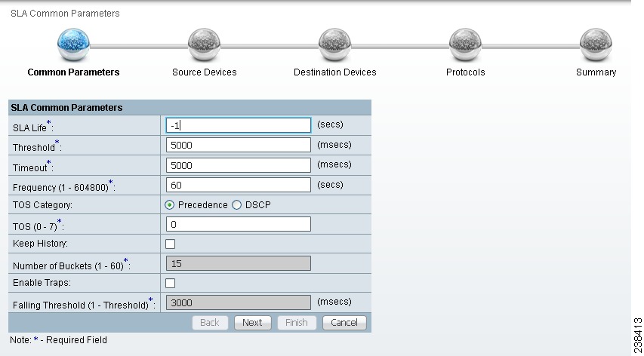
Task: Click the 'Note: * - Required Field' text
Action: coord(58,340)
